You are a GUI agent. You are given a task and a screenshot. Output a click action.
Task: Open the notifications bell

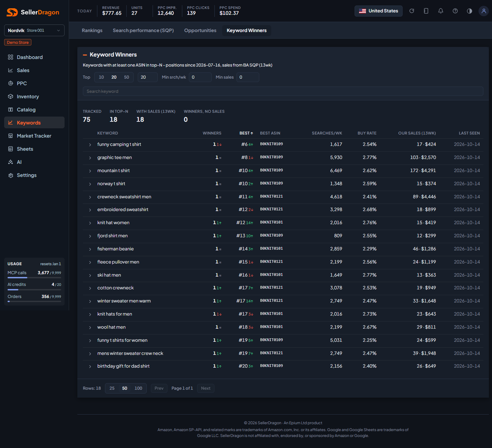(x=441, y=11)
